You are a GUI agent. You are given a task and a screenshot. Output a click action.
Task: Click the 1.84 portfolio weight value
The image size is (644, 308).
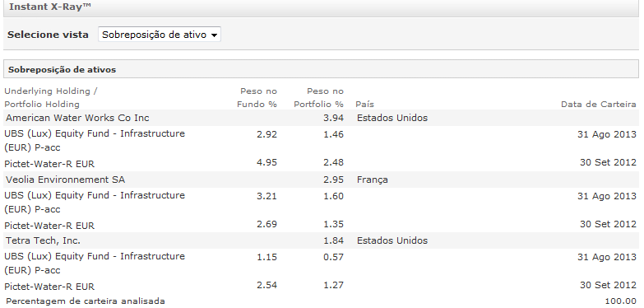(333, 240)
